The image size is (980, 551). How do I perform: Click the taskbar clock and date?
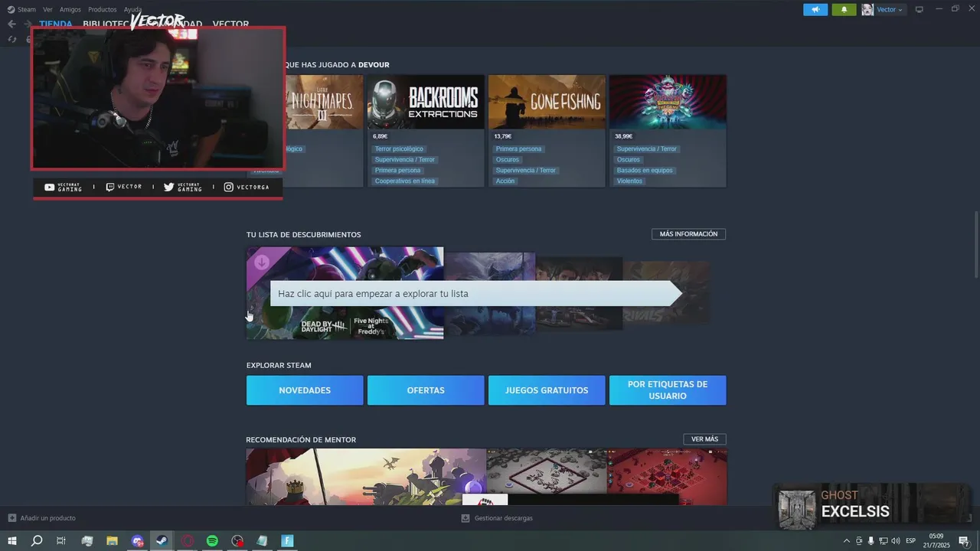tap(936, 541)
